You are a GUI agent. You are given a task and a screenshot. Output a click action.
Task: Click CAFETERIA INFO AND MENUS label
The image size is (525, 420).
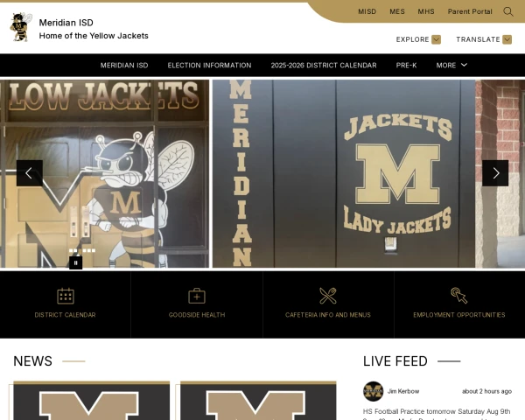click(x=328, y=315)
